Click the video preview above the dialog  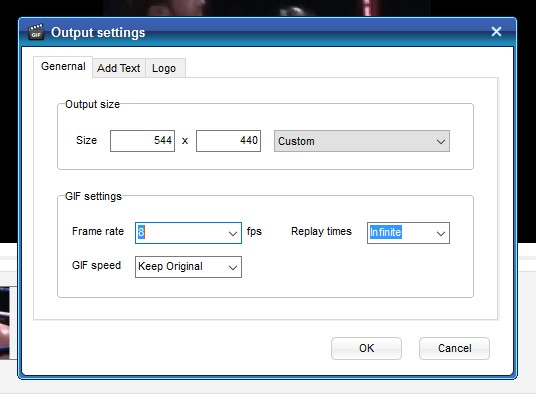click(x=267, y=8)
